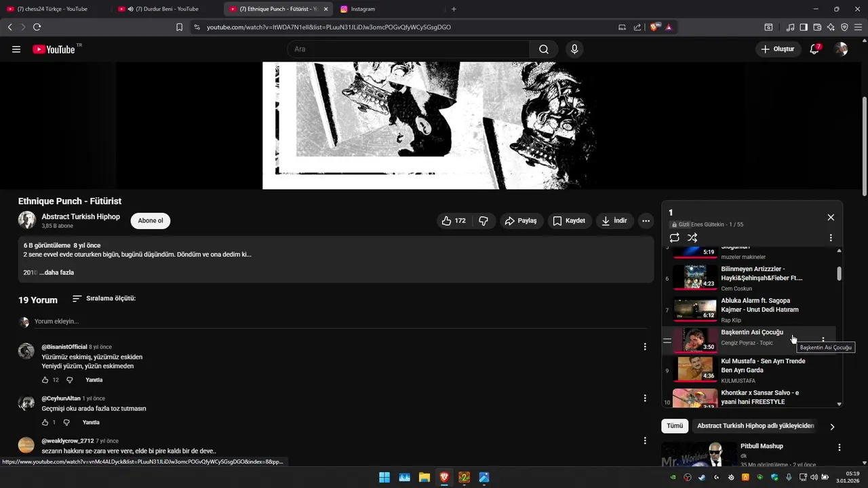
Task: Open the Brave Wallet icon
Action: pyautogui.click(x=817, y=27)
